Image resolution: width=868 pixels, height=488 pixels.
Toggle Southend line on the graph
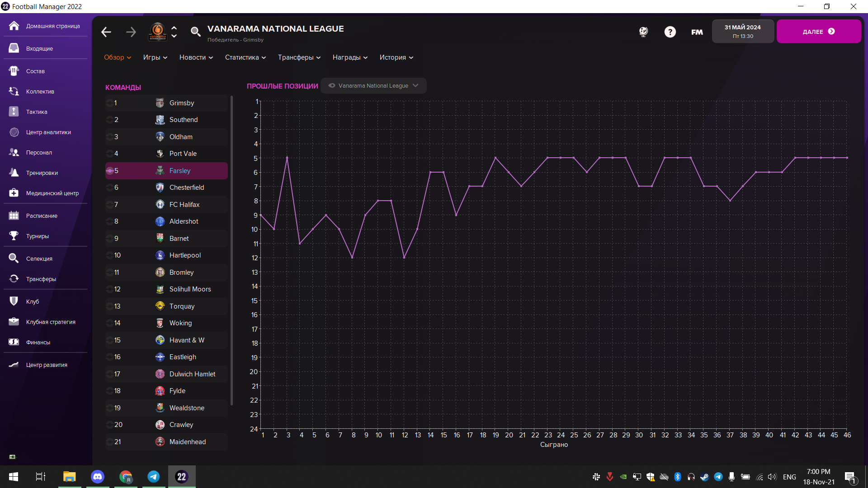point(109,120)
